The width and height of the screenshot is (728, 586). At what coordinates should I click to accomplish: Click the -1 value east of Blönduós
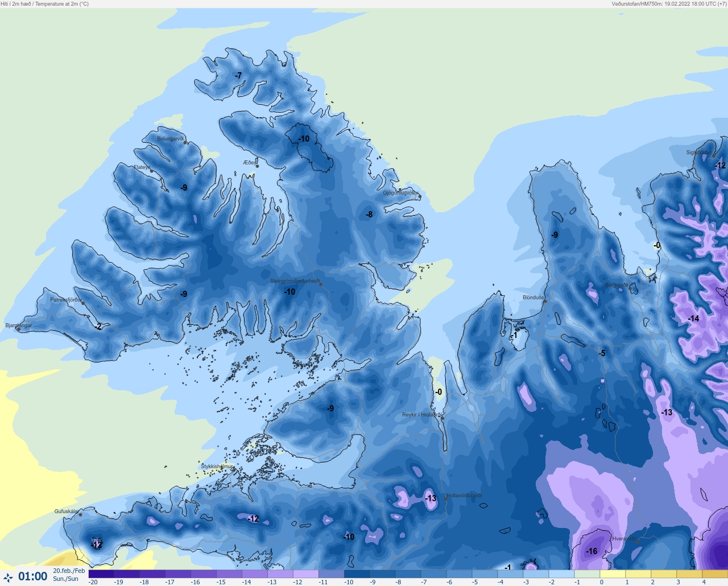point(514,336)
